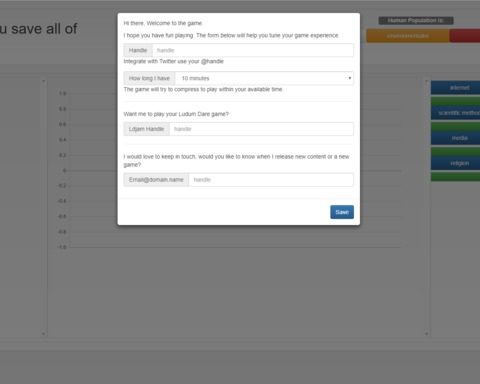Click green progress bar below religion

(455, 177)
